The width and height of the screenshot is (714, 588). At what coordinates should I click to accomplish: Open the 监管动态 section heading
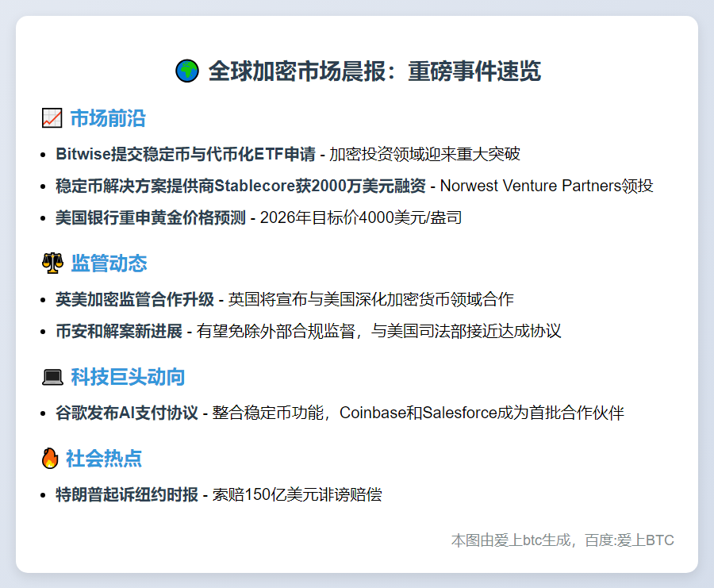pos(109,263)
